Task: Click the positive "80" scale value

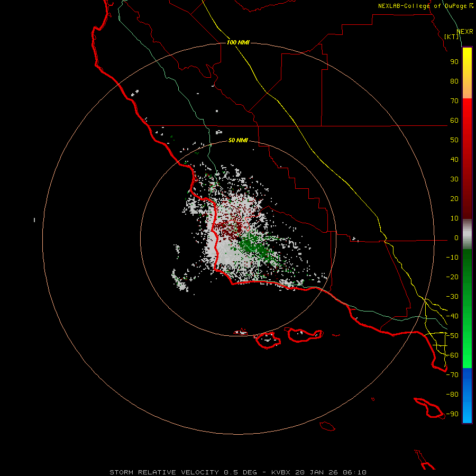Action: (x=454, y=81)
